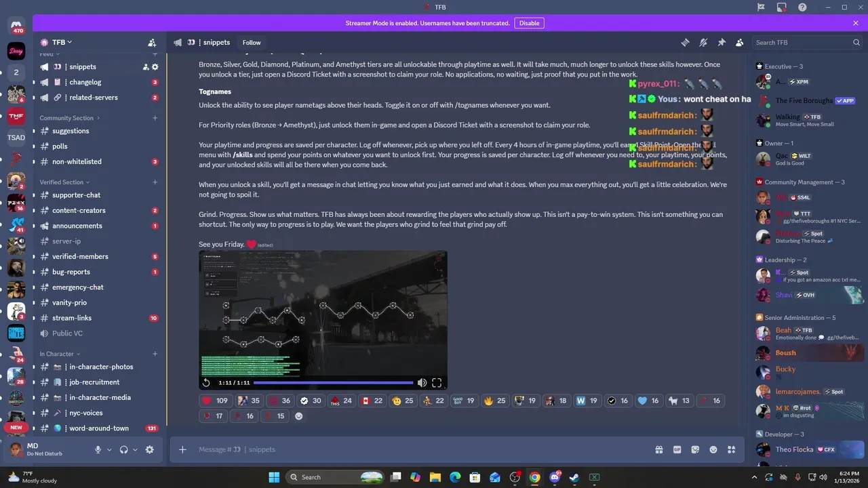868x488 pixels.
Task: Open the TSAD server icon
Action: tap(16, 138)
